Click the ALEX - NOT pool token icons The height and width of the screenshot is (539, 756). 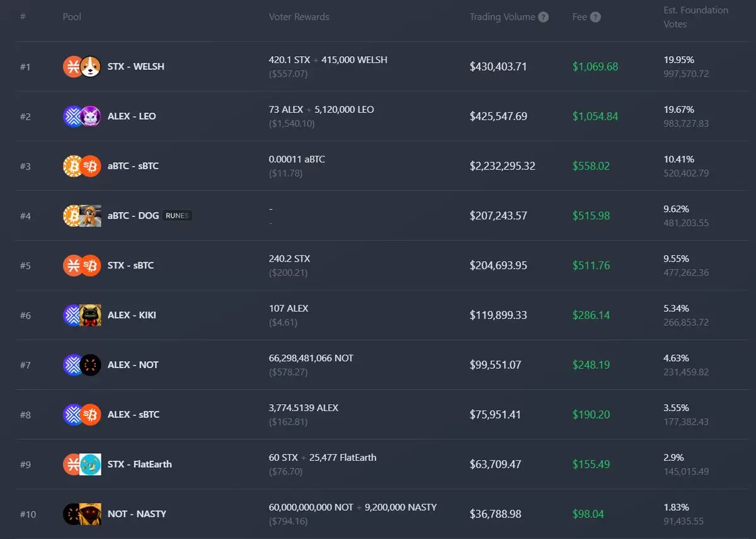[x=82, y=365]
